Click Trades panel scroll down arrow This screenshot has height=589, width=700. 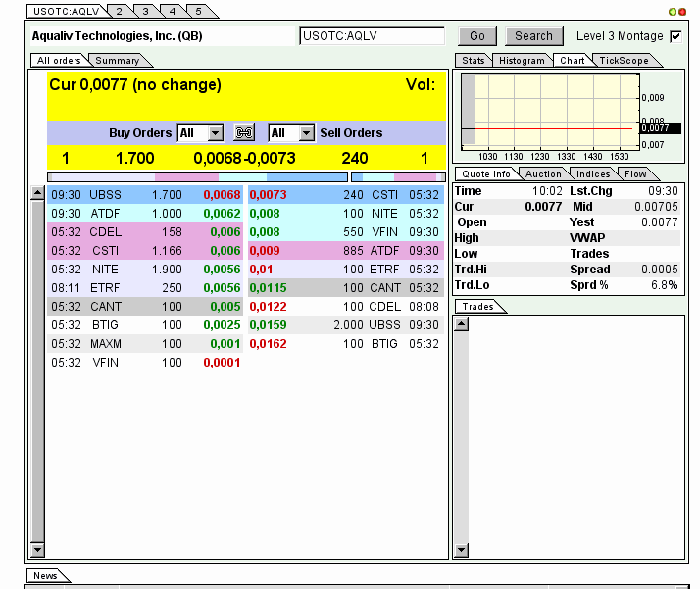[x=461, y=550]
